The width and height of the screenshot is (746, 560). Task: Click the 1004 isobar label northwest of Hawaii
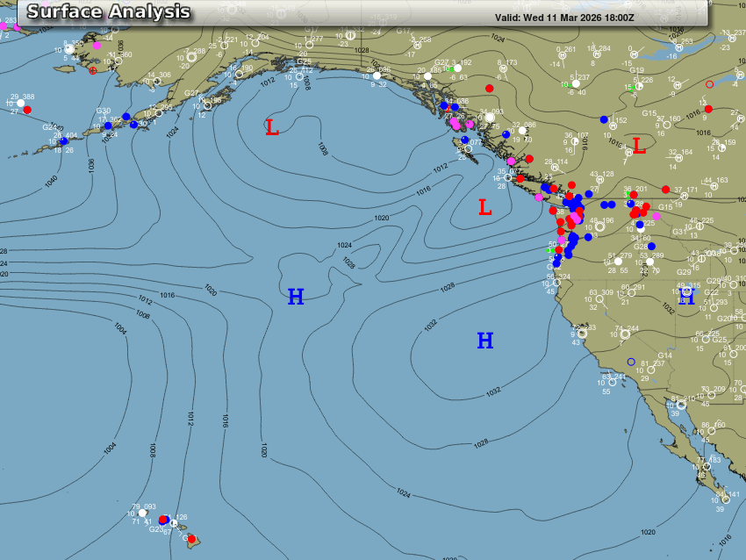coord(110,448)
